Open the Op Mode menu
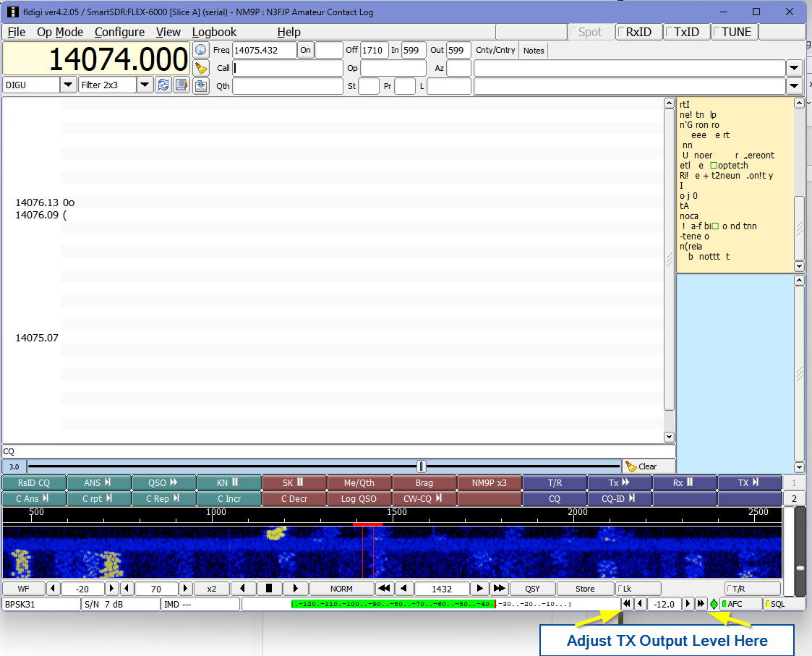Image resolution: width=812 pixels, height=656 pixels. [60, 32]
